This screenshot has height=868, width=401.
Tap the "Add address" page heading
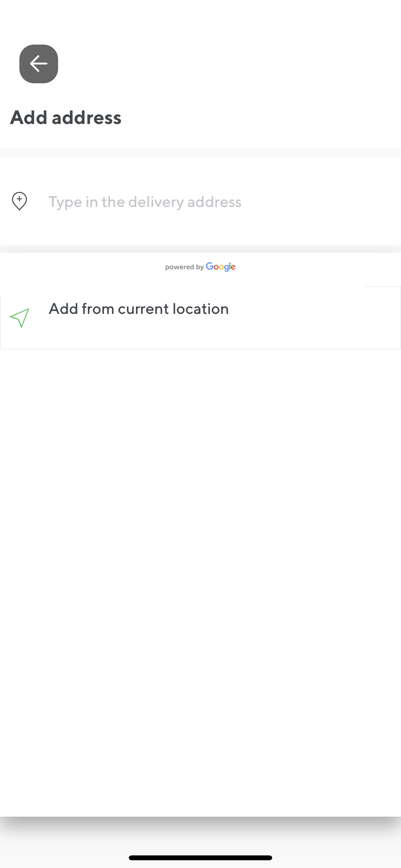[66, 118]
